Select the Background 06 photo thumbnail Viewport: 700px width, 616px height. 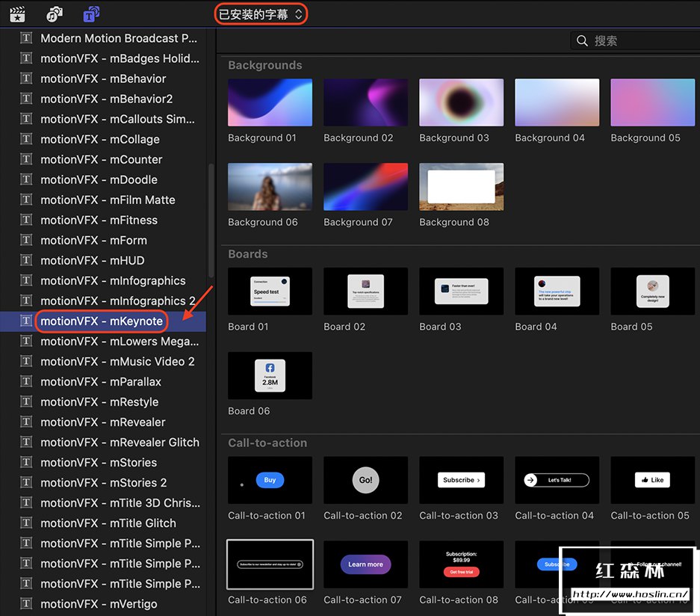270,187
